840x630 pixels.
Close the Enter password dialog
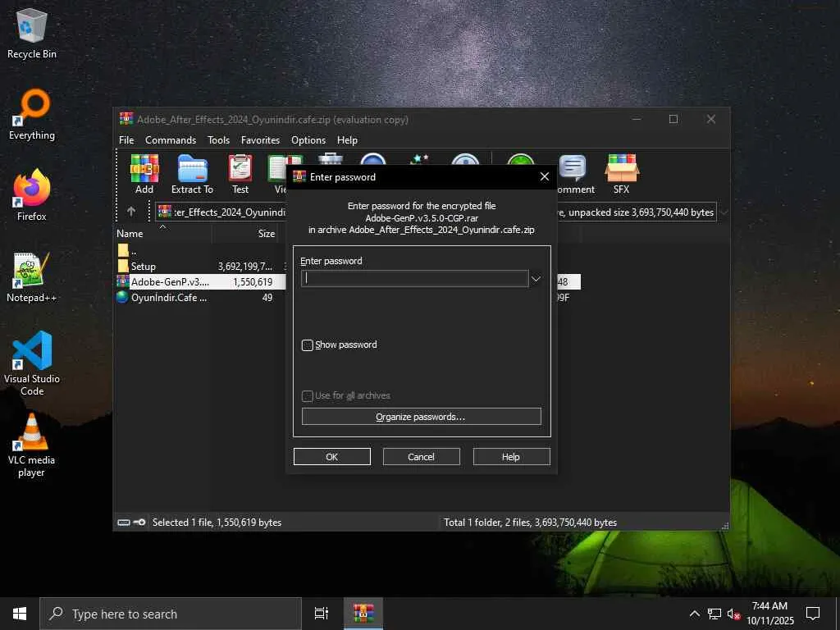[545, 176]
